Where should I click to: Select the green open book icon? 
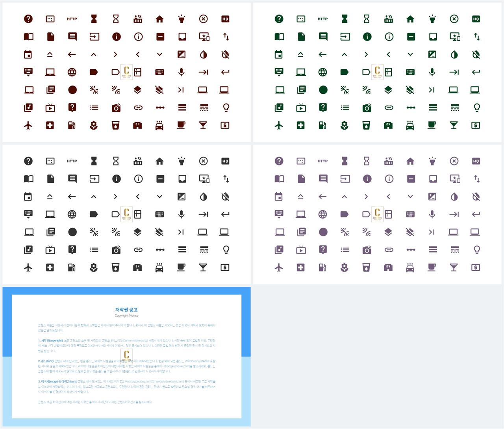[279, 37]
